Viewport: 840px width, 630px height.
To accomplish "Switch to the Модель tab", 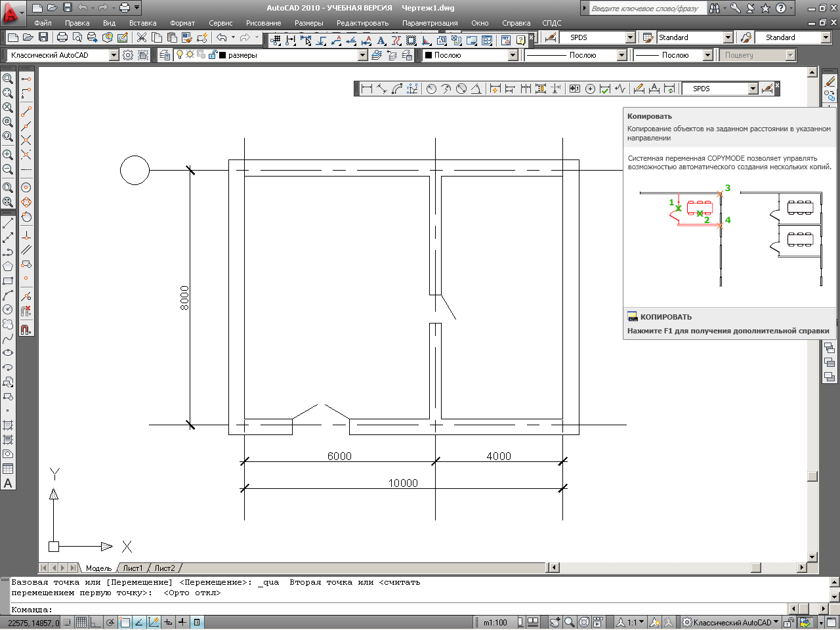I will coord(99,568).
